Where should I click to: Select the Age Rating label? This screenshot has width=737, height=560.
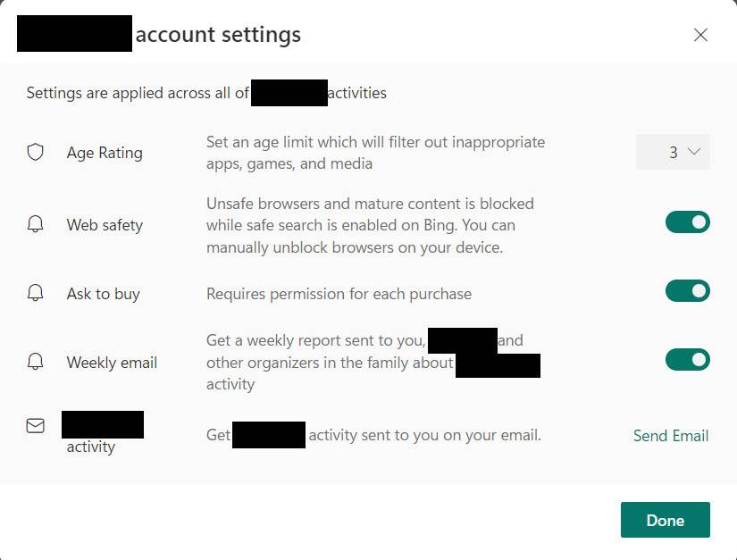[x=105, y=153]
